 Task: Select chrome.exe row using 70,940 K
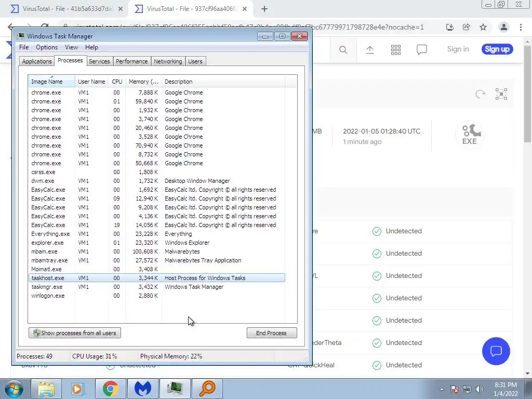click(x=157, y=145)
